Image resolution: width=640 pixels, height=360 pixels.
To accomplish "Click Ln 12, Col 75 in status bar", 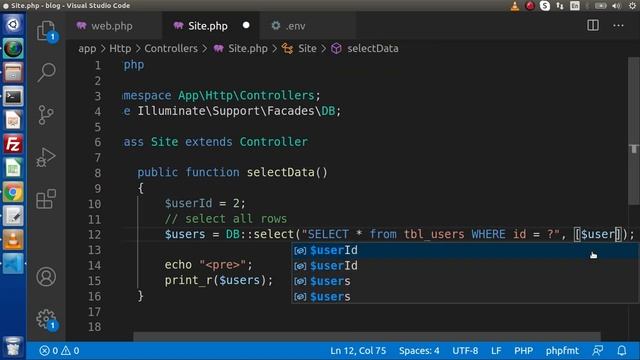I will 358,351.
